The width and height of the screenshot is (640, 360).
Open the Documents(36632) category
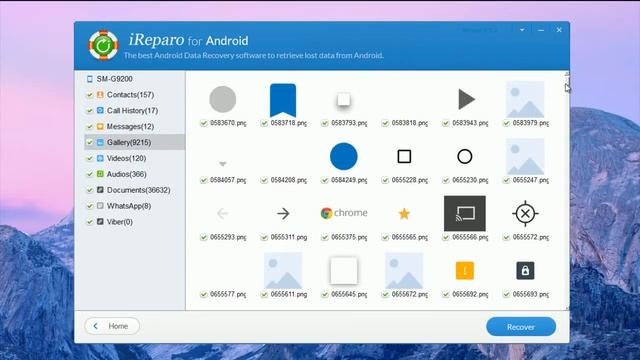138,190
